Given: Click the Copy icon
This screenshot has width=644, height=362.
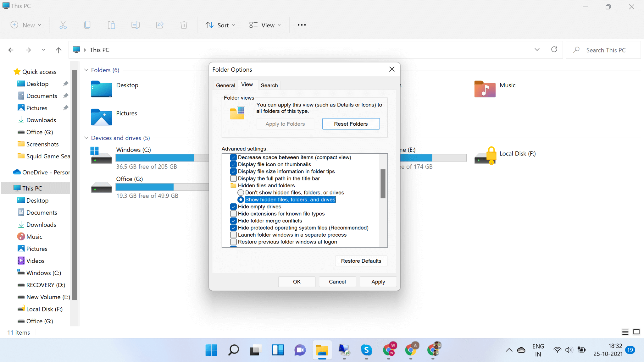Looking at the screenshot, I should click(87, 25).
